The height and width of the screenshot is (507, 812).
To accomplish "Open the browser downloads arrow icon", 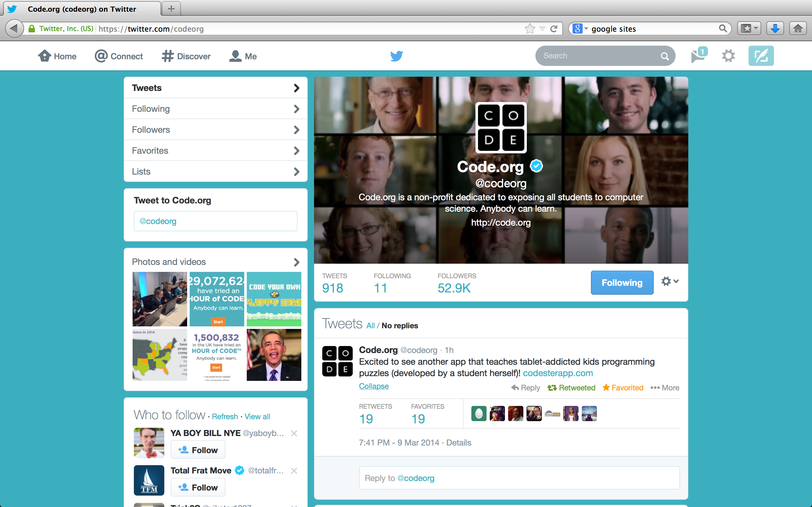I will tap(775, 29).
